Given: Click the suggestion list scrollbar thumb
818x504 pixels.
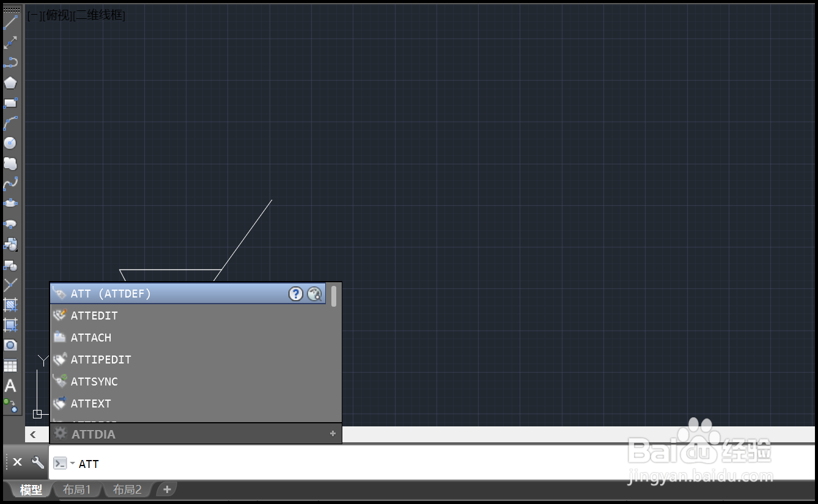Looking at the screenshot, I should 334,296.
